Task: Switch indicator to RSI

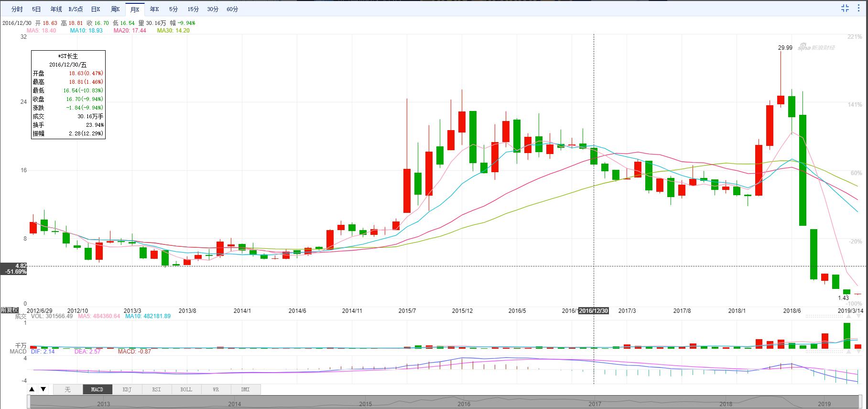Action: pyautogui.click(x=156, y=389)
